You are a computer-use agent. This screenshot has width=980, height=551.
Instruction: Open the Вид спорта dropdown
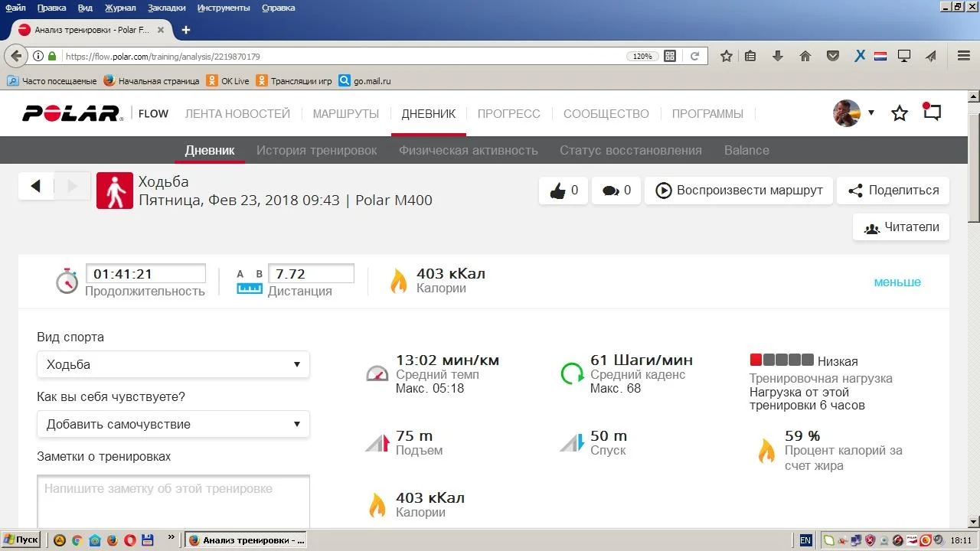tap(173, 364)
